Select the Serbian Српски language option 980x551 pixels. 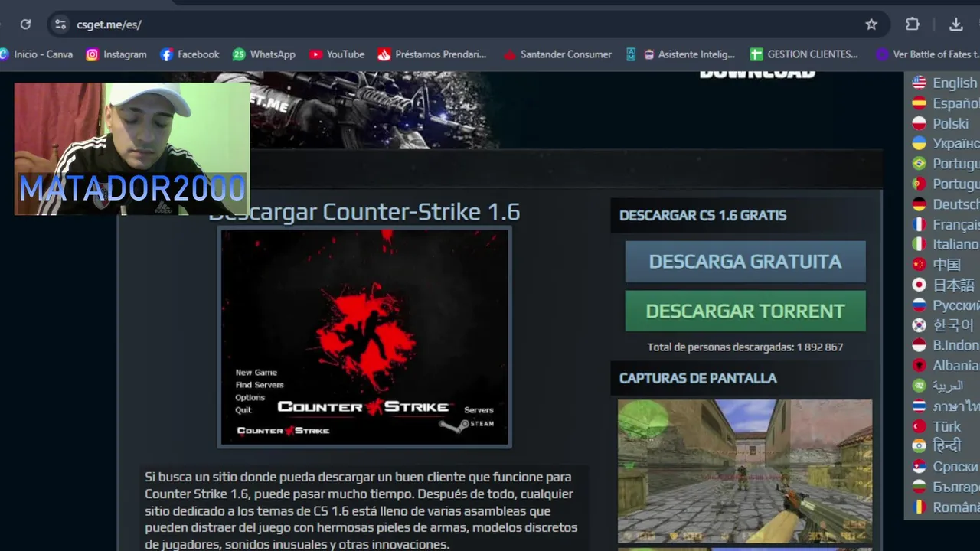(x=946, y=466)
